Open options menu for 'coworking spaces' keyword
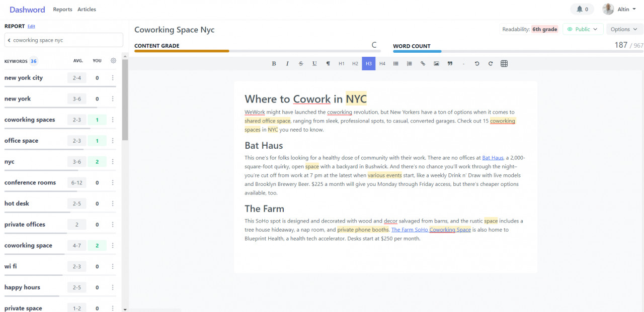 (x=113, y=120)
